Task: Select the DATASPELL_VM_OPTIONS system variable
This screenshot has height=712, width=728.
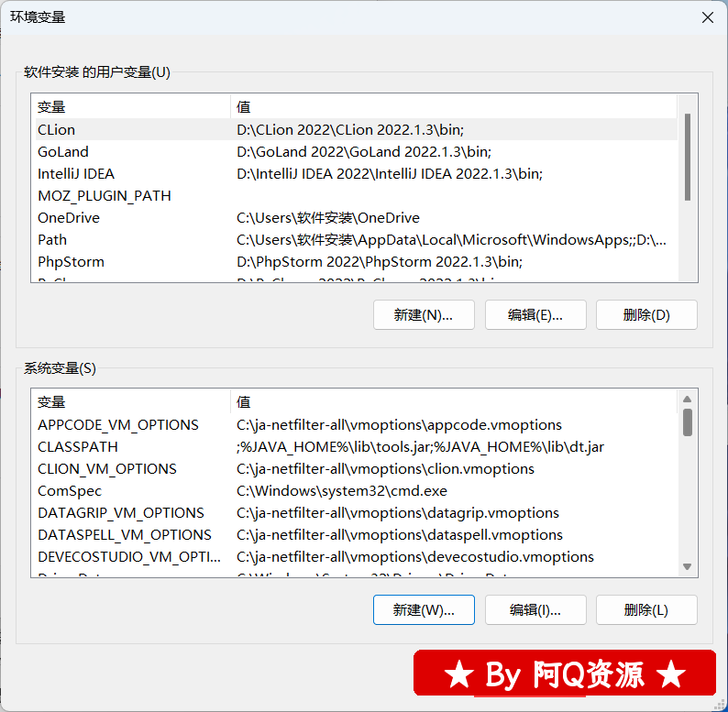Action: click(x=356, y=535)
